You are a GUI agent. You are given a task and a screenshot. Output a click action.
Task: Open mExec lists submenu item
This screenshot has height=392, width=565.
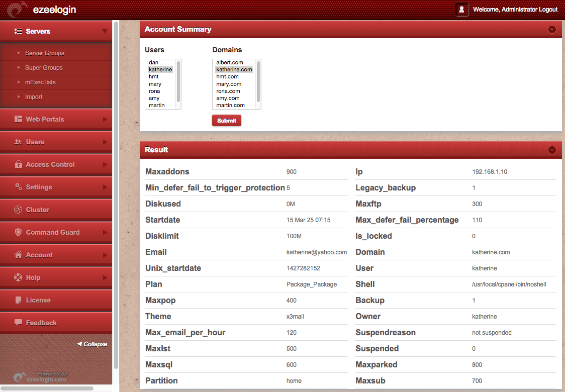(x=56, y=82)
